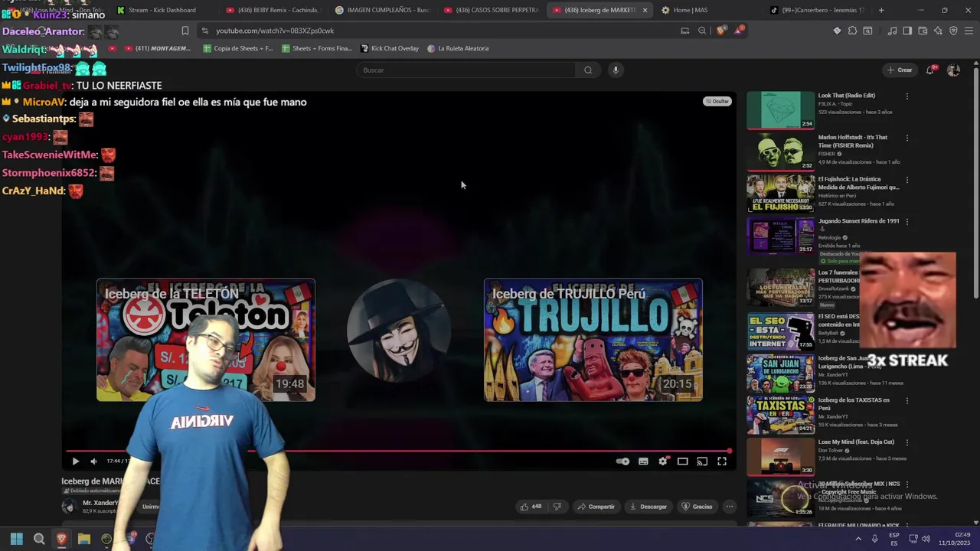Open YouTube notifications bell
The image size is (980, 551).
[x=930, y=70]
